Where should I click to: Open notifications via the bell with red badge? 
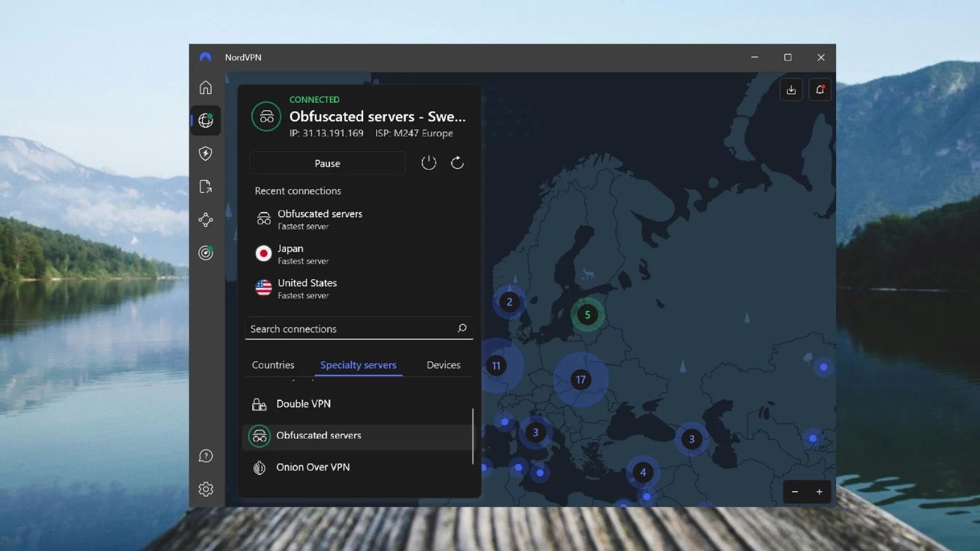[x=820, y=89]
